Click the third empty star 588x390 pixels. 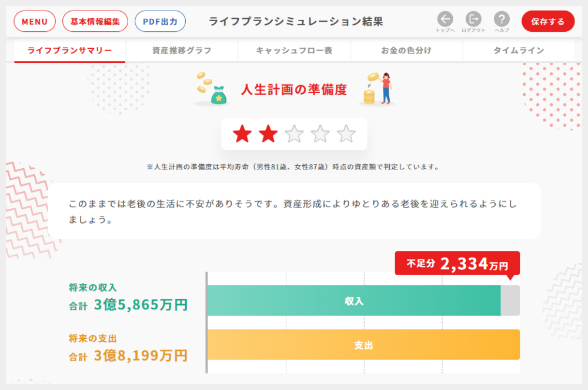(x=294, y=134)
